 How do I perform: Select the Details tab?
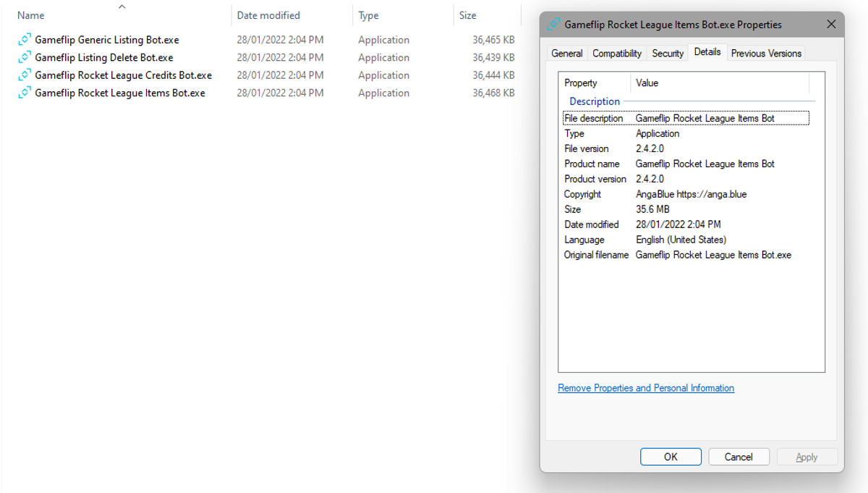tap(707, 52)
